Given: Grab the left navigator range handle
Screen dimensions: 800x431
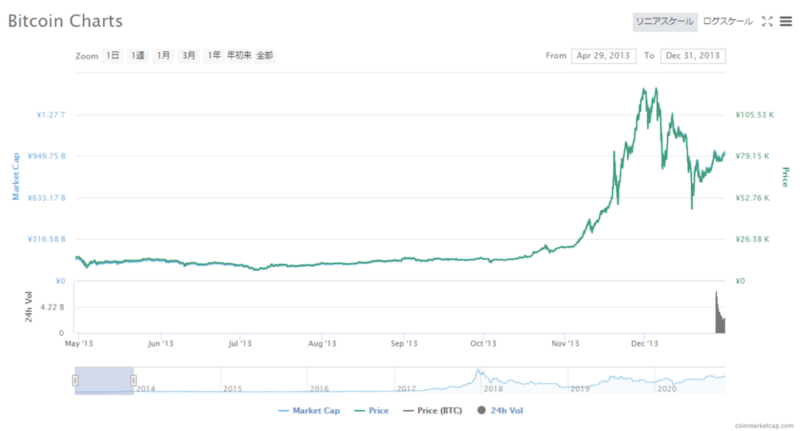Looking at the screenshot, I should click(75, 381).
